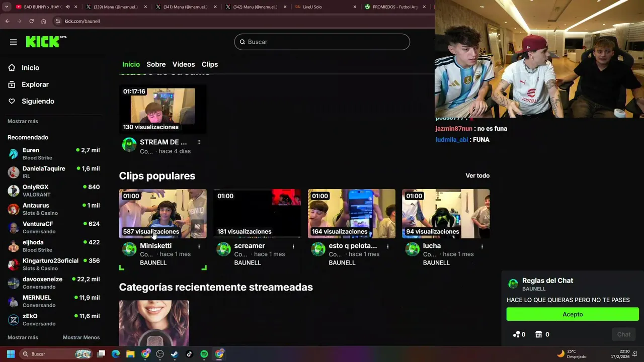Click BAUNELL avatar beside Minisketti clip
The width and height of the screenshot is (644, 362).
[x=129, y=249]
